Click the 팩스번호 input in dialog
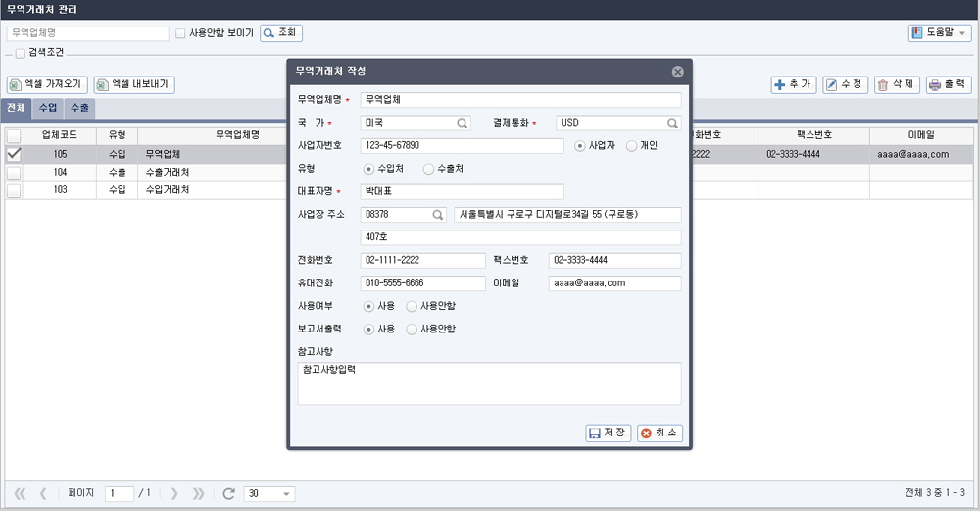 pos(615,260)
